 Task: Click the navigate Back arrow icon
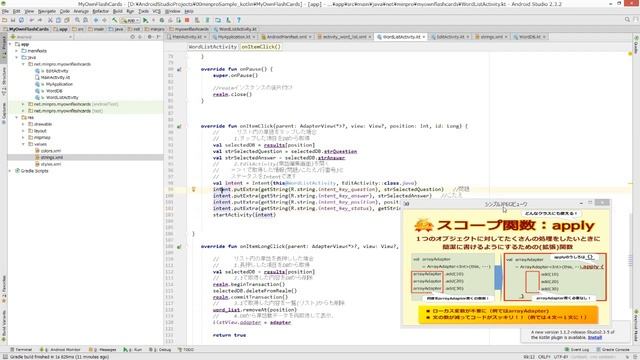[x=96, y=20]
